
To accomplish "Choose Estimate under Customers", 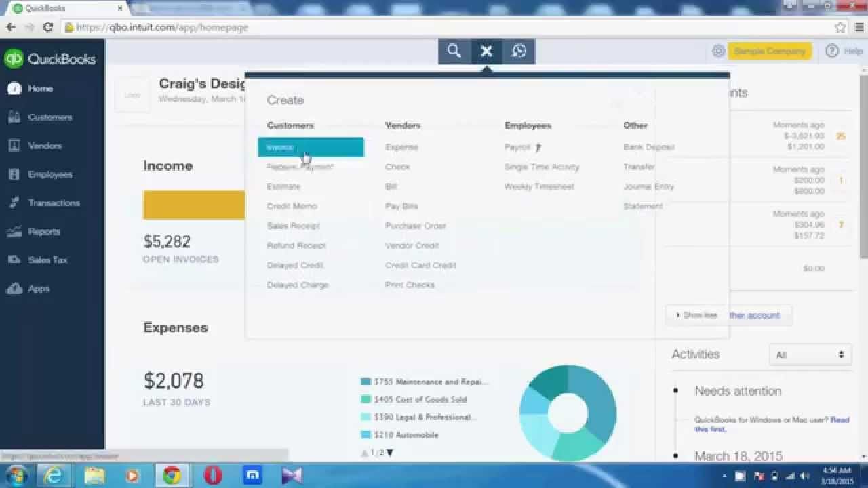I will pos(283,186).
